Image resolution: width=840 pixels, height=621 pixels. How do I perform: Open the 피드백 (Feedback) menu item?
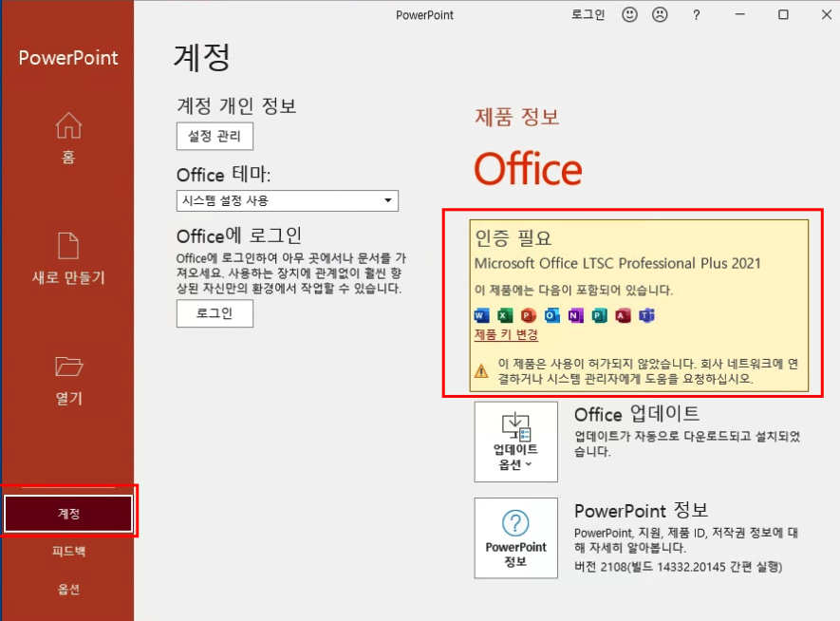(x=68, y=551)
